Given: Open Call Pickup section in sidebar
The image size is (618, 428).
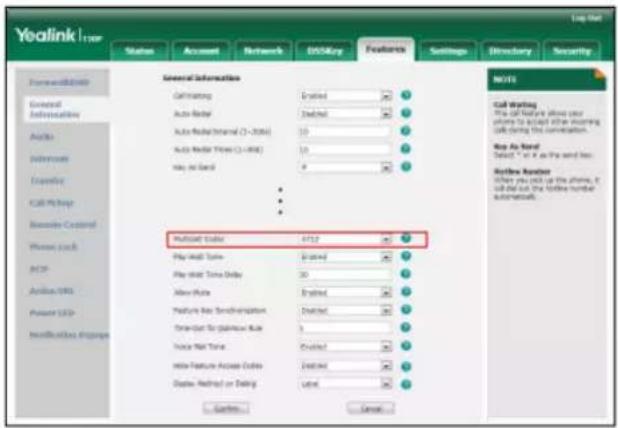Looking at the screenshot, I should 52,203.
